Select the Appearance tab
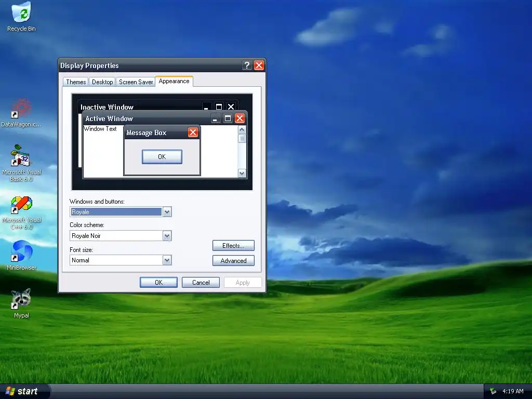Image resolution: width=532 pixels, height=399 pixels. pyautogui.click(x=174, y=81)
